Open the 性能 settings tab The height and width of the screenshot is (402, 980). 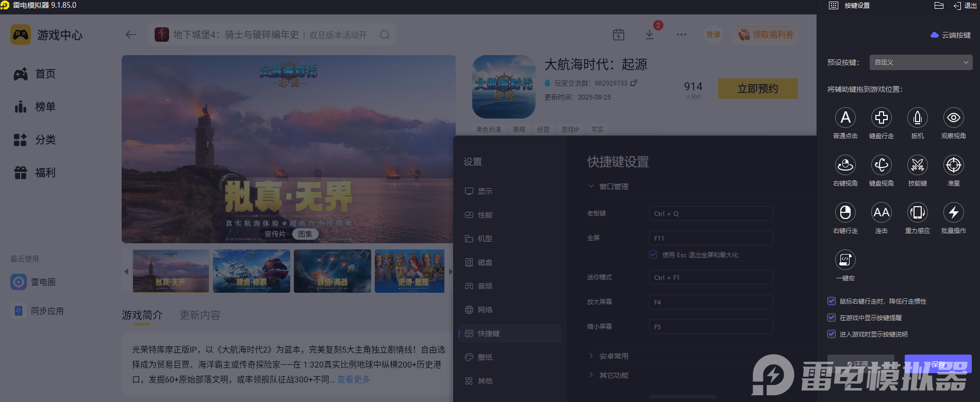click(485, 215)
